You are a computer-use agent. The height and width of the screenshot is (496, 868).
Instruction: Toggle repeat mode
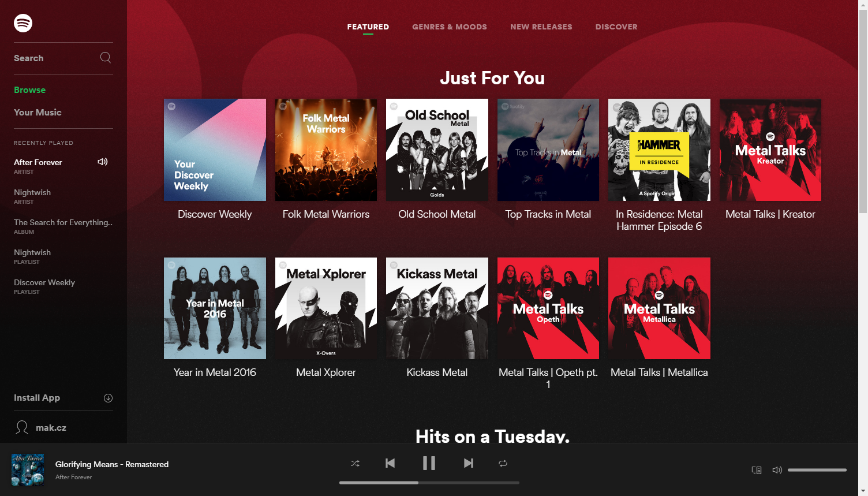(x=503, y=463)
